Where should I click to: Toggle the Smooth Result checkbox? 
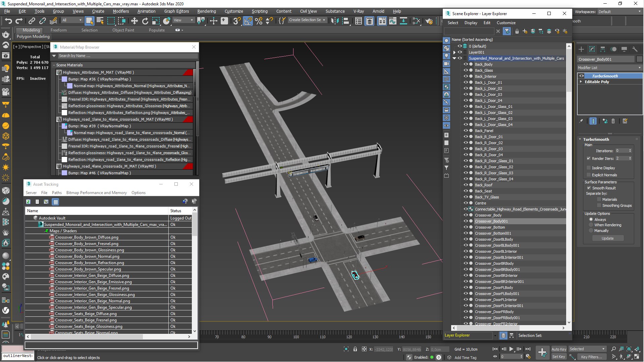[589, 188]
